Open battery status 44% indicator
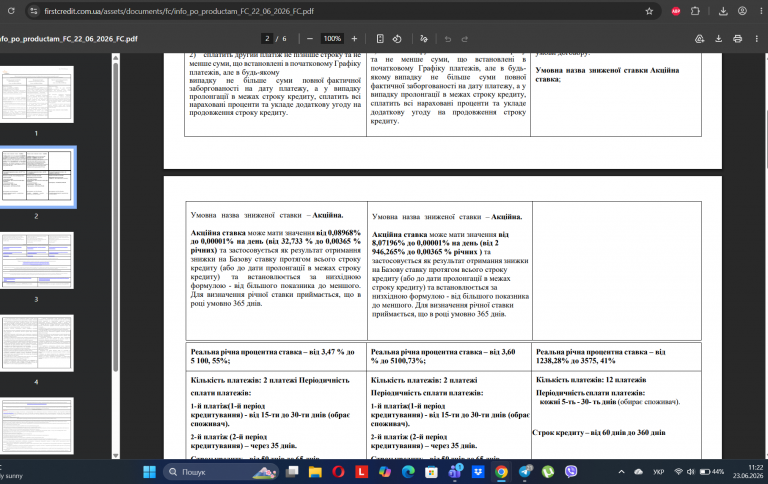Viewport: 768px width, 484px height. click(x=712, y=472)
